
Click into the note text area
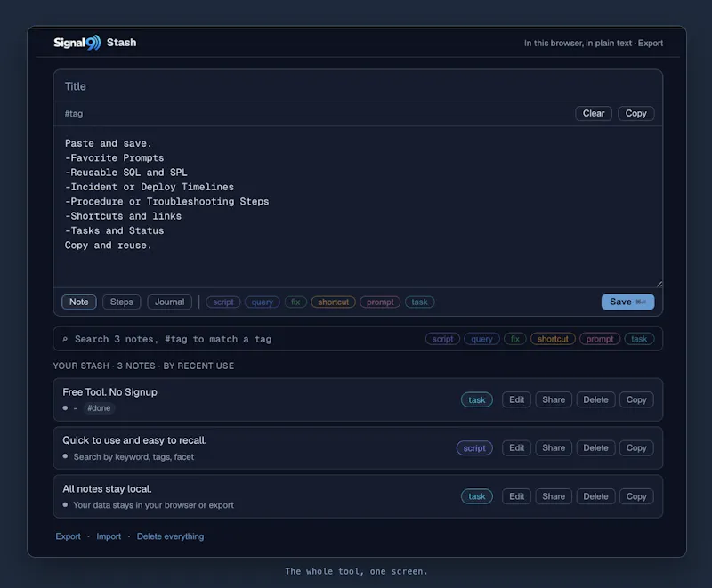click(358, 206)
